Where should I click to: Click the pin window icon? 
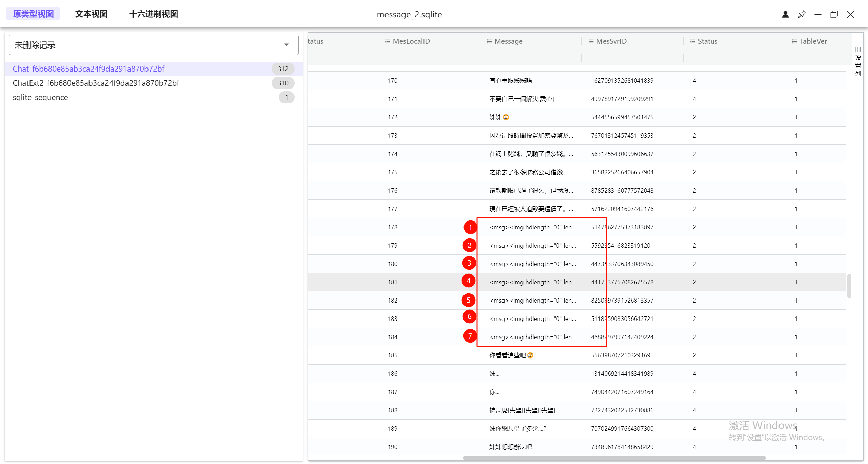tap(802, 14)
